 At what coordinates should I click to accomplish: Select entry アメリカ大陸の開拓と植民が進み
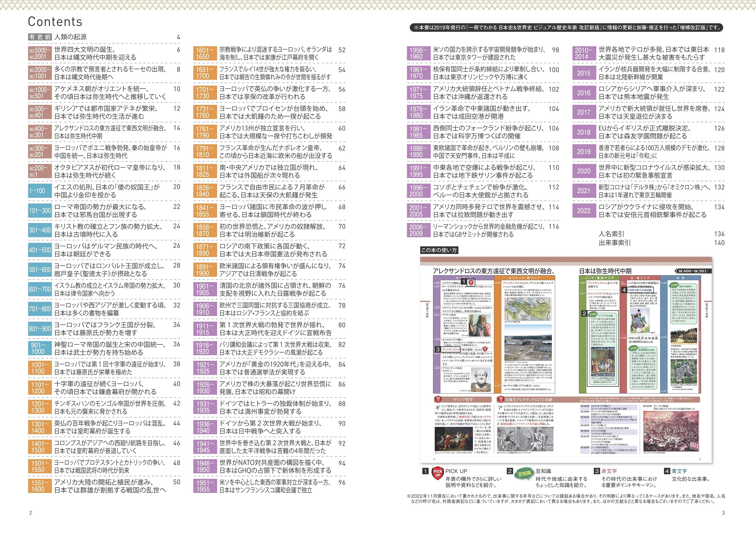click(110, 486)
